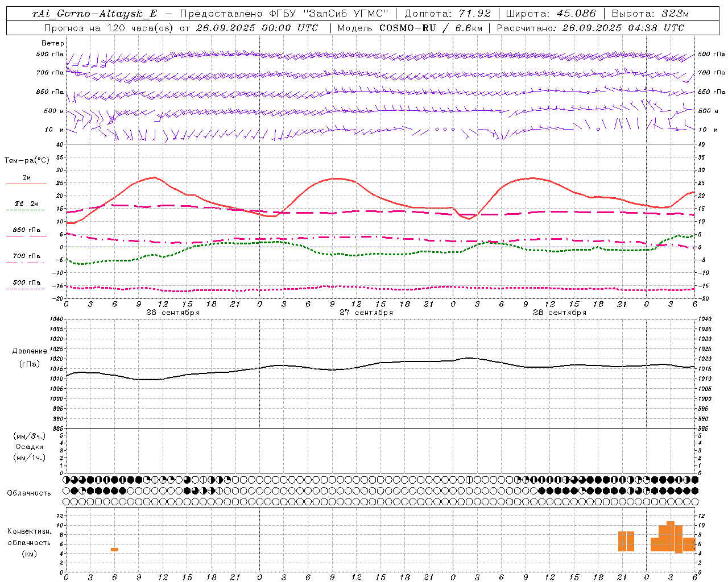Image resolution: width=728 pixels, height=582 pixels.
Task: Click the Широта: 45.086 field
Action: click(x=551, y=14)
